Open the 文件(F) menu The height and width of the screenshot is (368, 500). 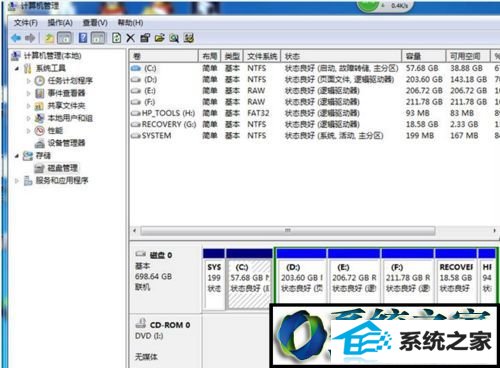[25, 23]
